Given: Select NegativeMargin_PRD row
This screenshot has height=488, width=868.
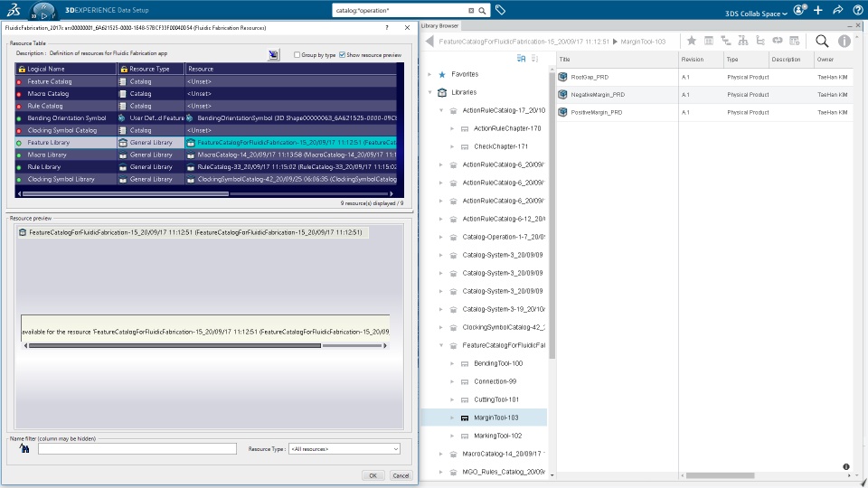Looking at the screenshot, I should (x=704, y=95).
